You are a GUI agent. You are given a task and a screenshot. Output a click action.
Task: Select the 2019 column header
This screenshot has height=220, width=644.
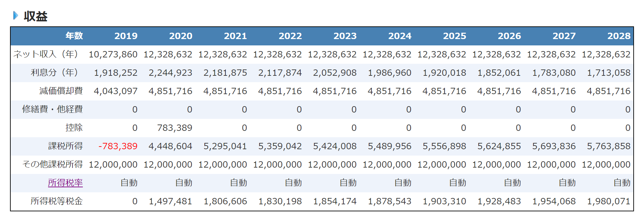126,36
